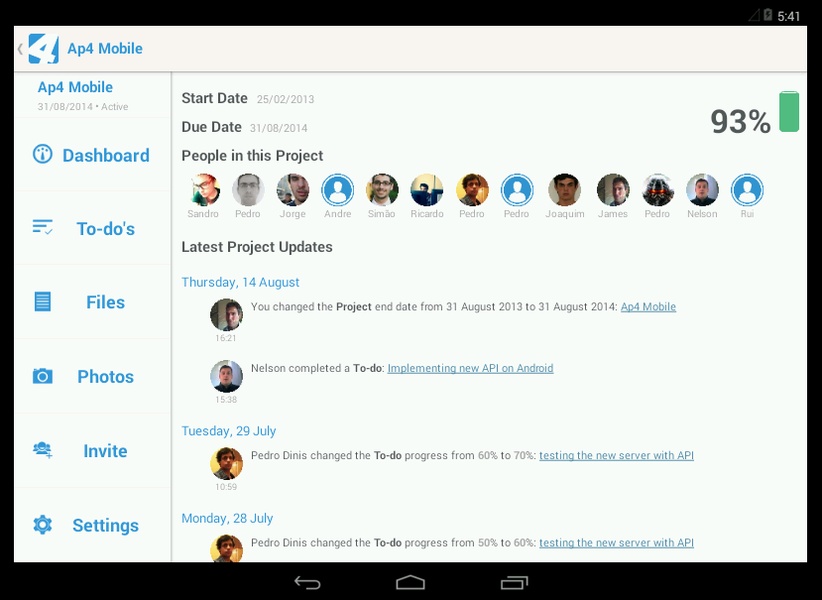Tap Nelson's avatar in the people row
822x600 pixels.
click(x=702, y=190)
